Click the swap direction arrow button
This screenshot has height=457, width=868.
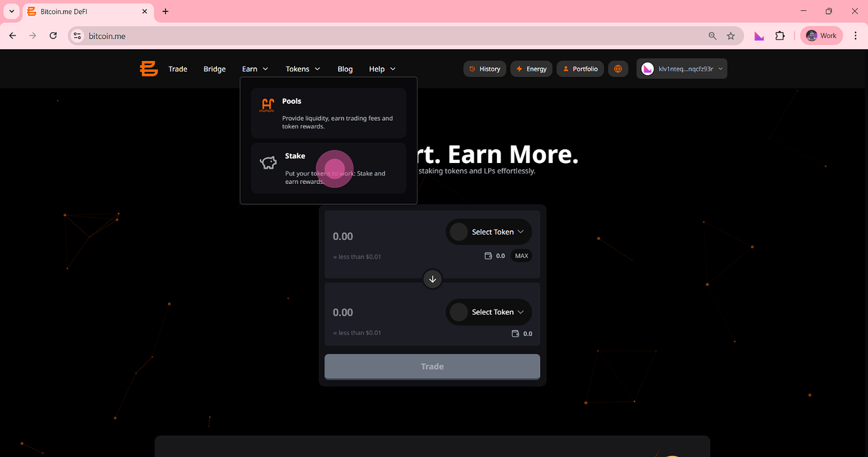pos(432,279)
